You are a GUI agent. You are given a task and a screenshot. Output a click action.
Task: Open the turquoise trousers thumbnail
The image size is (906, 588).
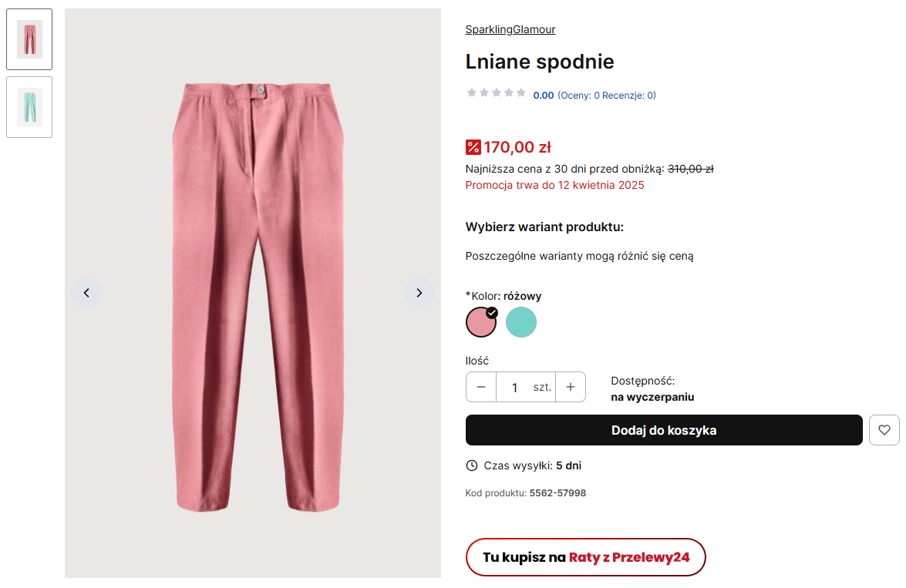point(29,107)
